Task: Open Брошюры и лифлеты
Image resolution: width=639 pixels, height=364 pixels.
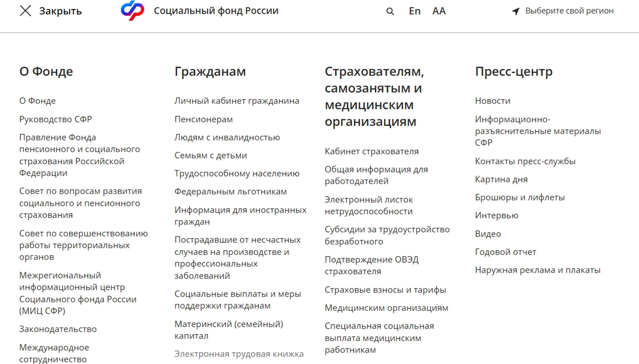Action: click(520, 198)
